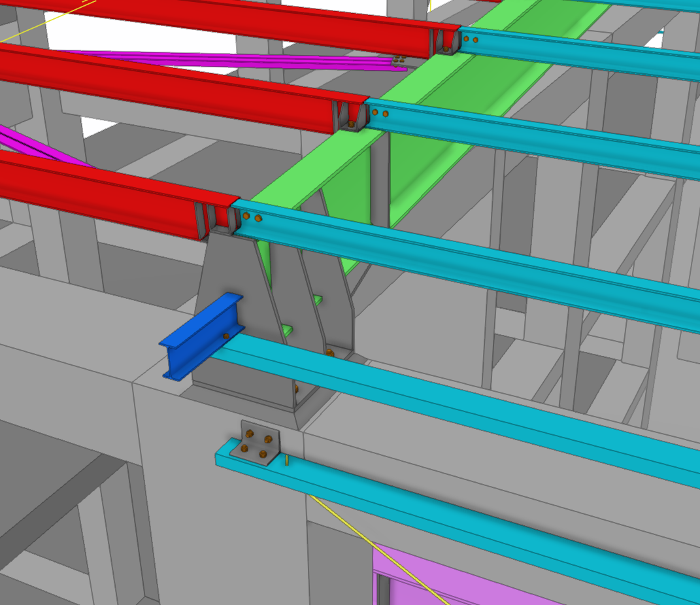
Task: Select the nearest red beam
Action: click(x=98, y=190)
